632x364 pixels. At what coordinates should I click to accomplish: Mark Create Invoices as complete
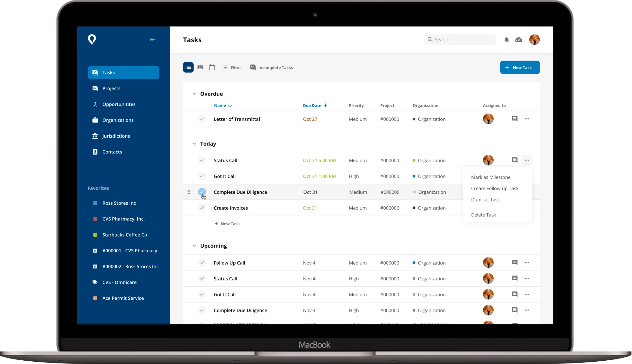coord(202,208)
